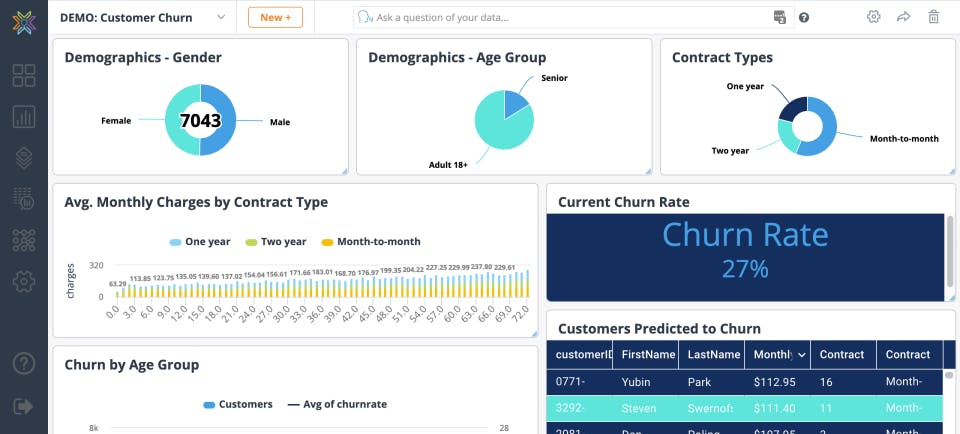Delete dashboard using the trash icon

click(934, 17)
